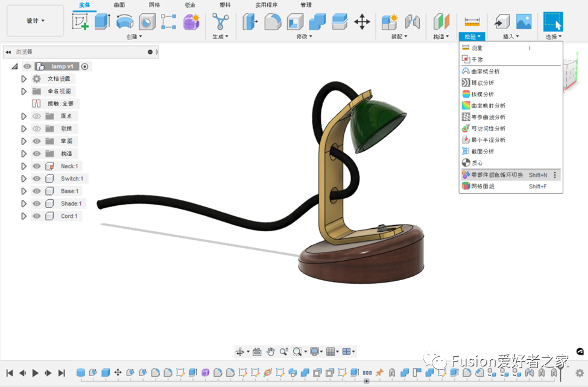
Task: Click the Select tool icon
Action: [552, 22]
